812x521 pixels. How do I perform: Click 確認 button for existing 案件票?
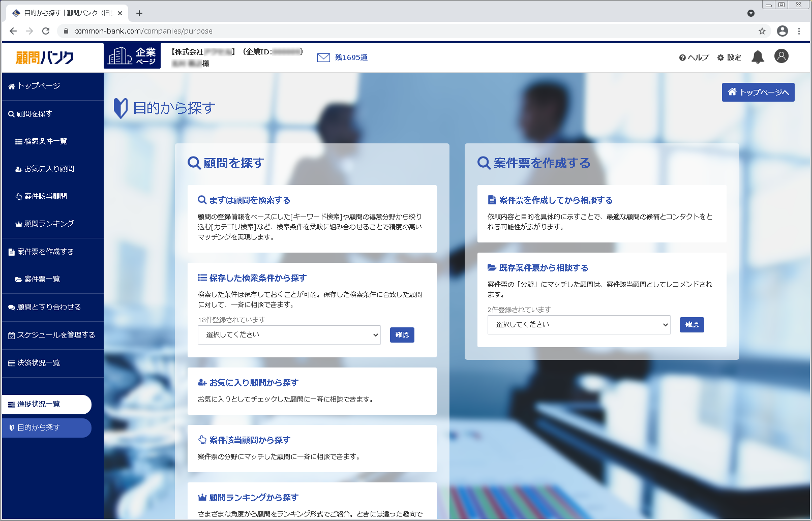(692, 325)
